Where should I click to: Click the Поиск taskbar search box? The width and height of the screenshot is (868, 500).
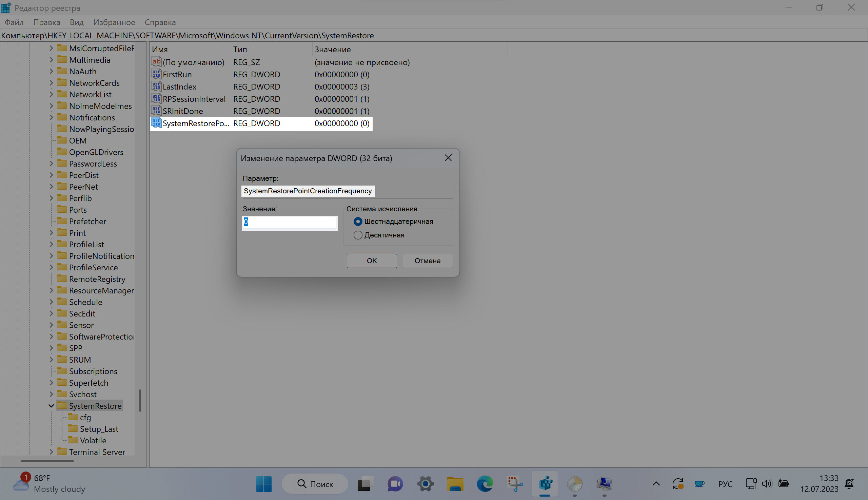pos(315,484)
